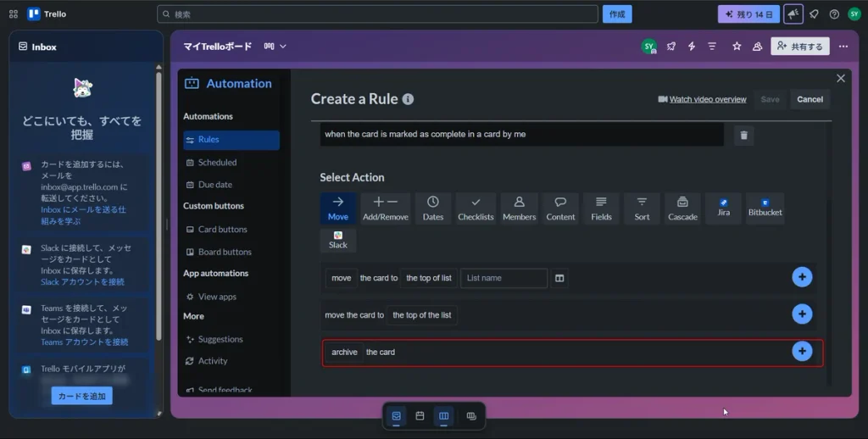Image resolution: width=868 pixels, height=439 pixels.
Task: Select the Checklists action category
Action: point(476,208)
